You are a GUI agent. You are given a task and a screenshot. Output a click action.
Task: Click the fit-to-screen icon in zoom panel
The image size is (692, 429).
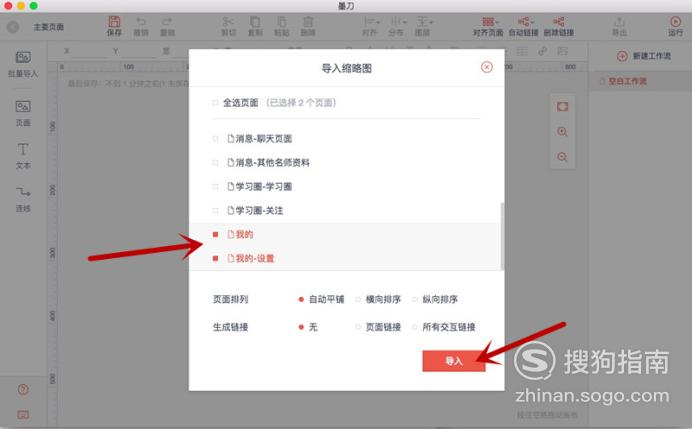click(562, 107)
